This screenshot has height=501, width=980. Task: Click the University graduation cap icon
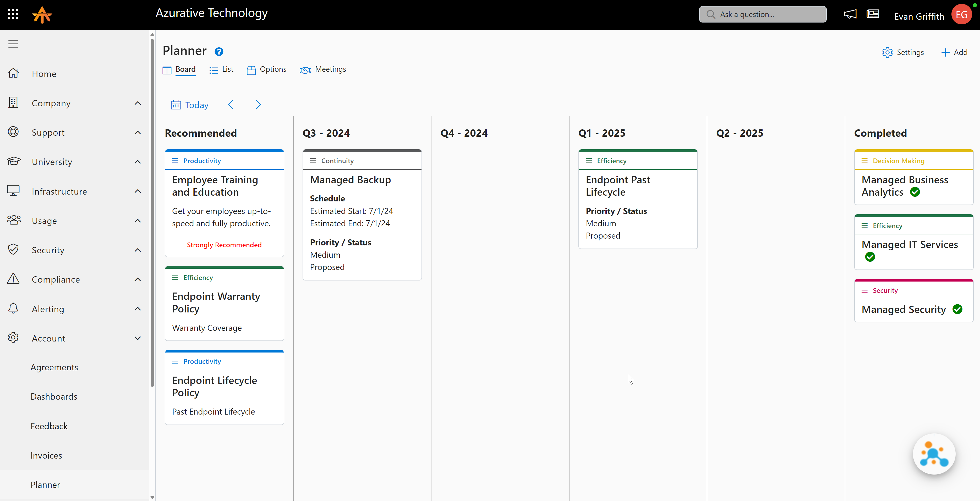13,161
